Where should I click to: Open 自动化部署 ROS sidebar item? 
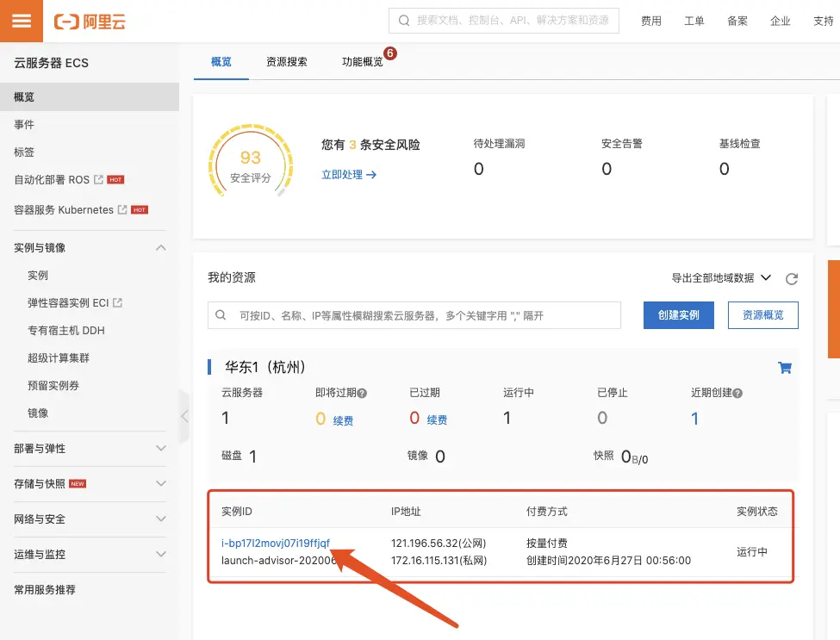click(x=52, y=179)
